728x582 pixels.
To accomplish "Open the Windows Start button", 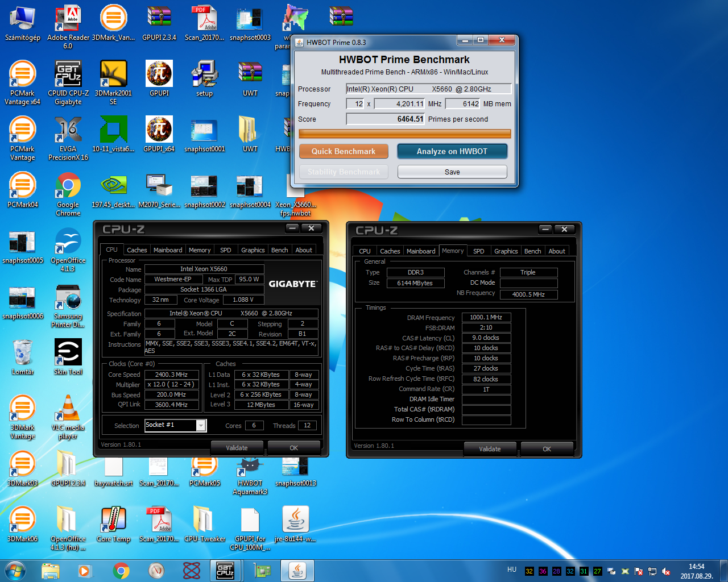I will pos(15,570).
